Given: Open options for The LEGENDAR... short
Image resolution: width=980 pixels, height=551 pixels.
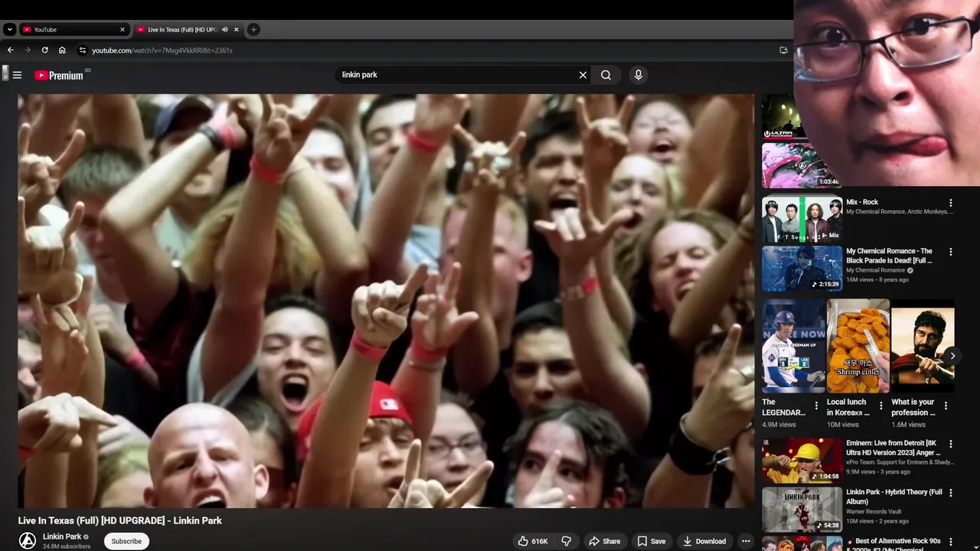Looking at the screenshot, I should pos(816,406).
